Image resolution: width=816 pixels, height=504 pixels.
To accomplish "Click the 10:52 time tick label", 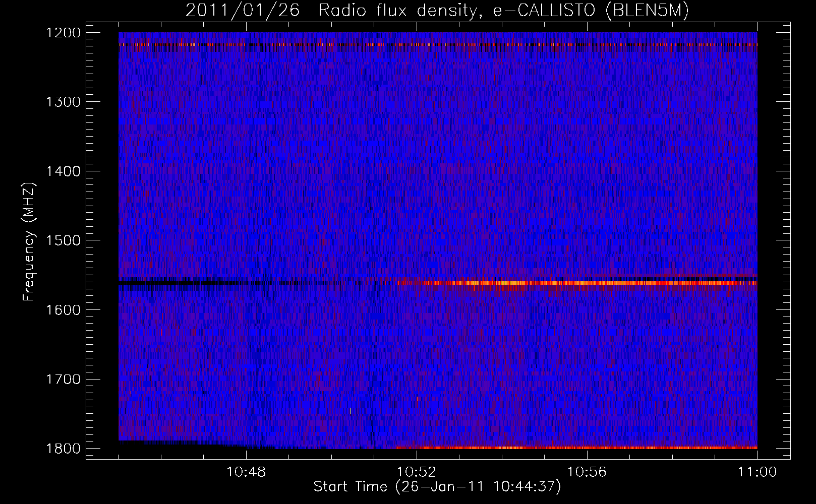I will tap(417, 472).
